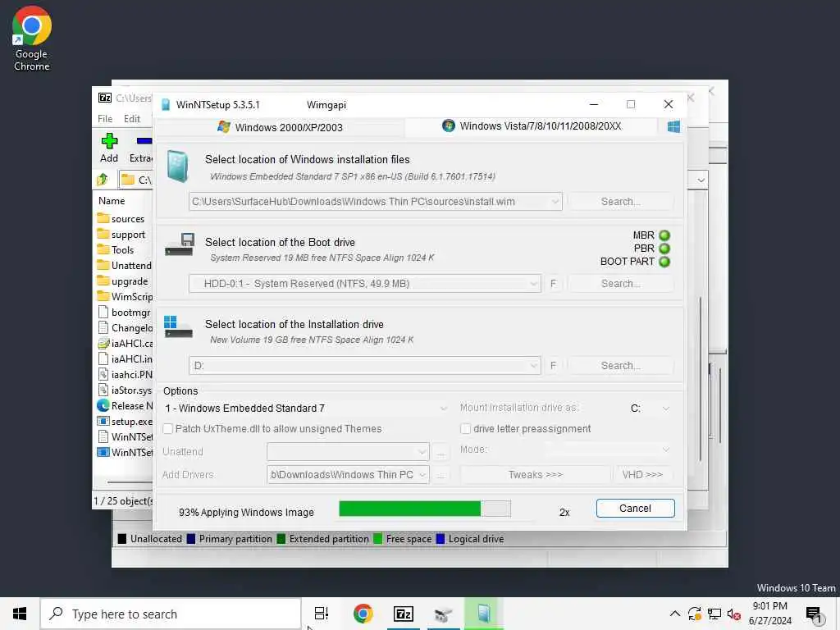Image resolution: width=840 pixels, height=630 pixels.
Task: Click the Logical drive blue color swatch
Action: pyautogui.click(x=441, y=538)
